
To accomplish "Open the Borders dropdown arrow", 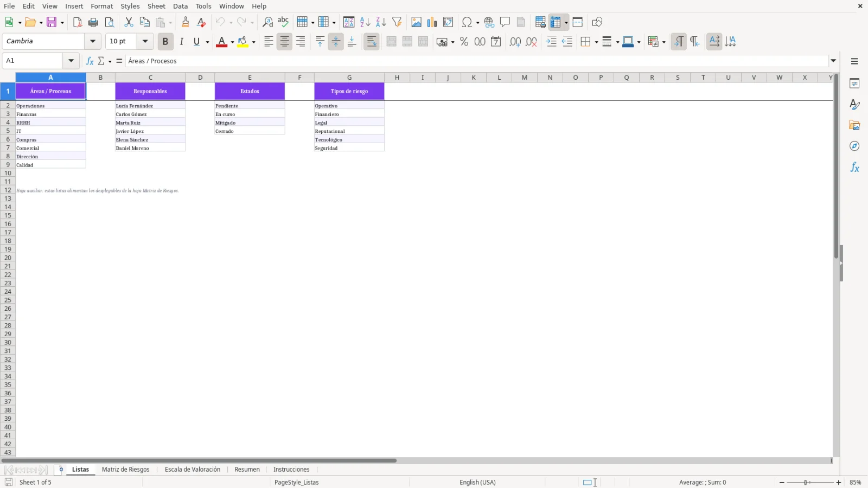I will tap(596, 42).
